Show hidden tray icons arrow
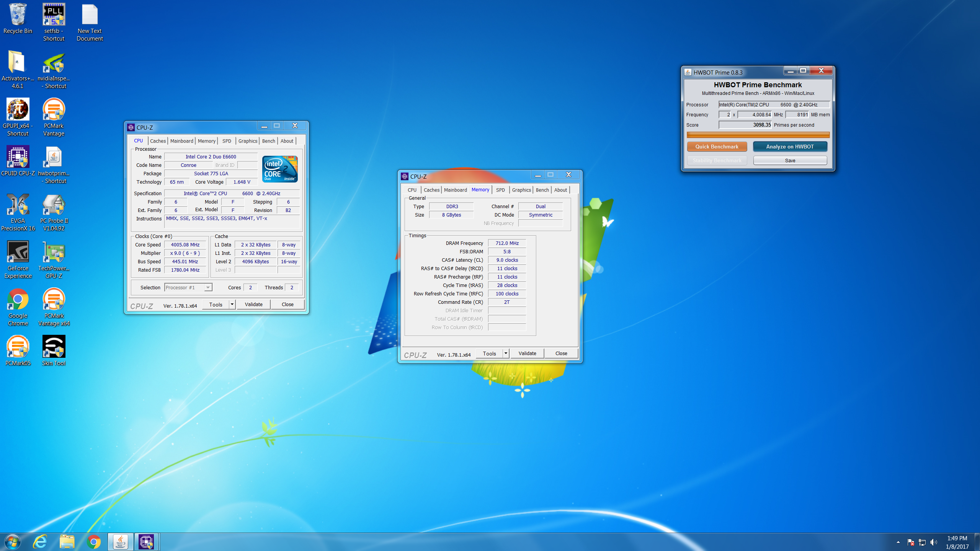 (898, 542)
